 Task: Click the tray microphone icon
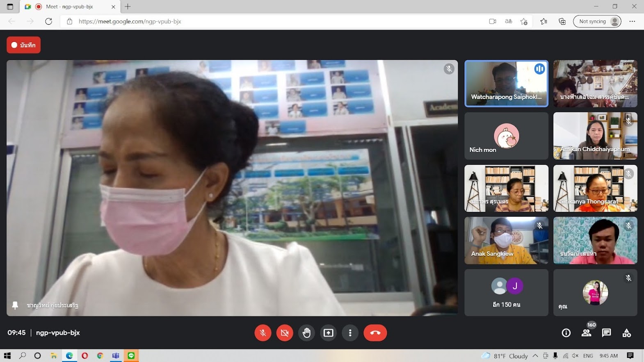[555, 355]
